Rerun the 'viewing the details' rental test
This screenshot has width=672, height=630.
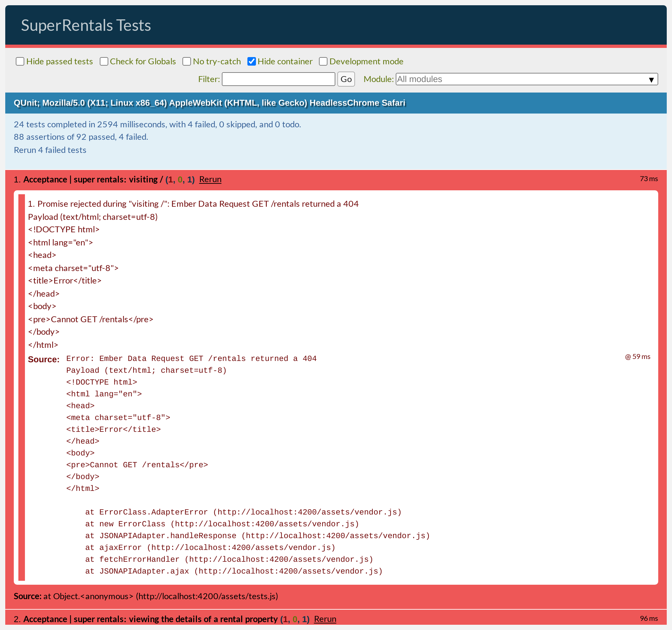(x=325, y=619)
